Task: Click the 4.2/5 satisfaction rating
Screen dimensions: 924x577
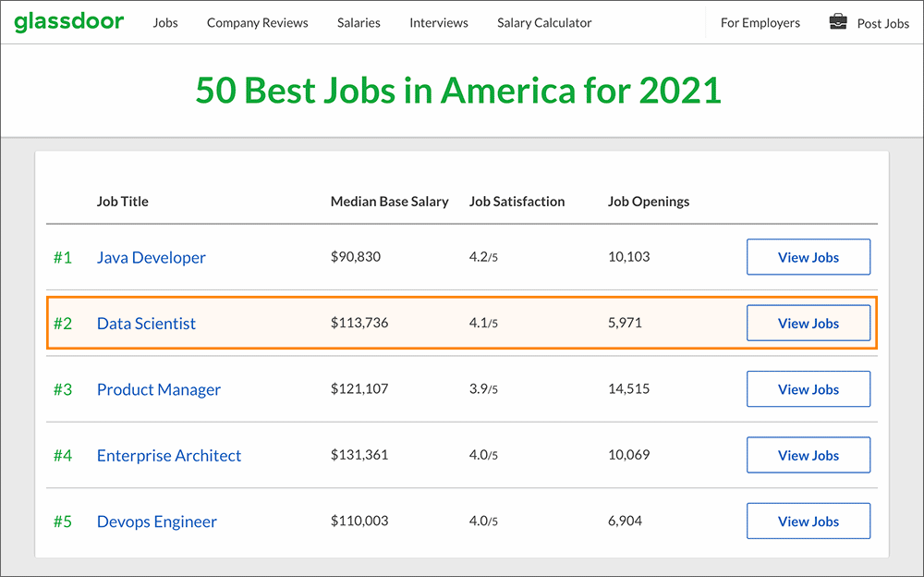Action: 483,257
